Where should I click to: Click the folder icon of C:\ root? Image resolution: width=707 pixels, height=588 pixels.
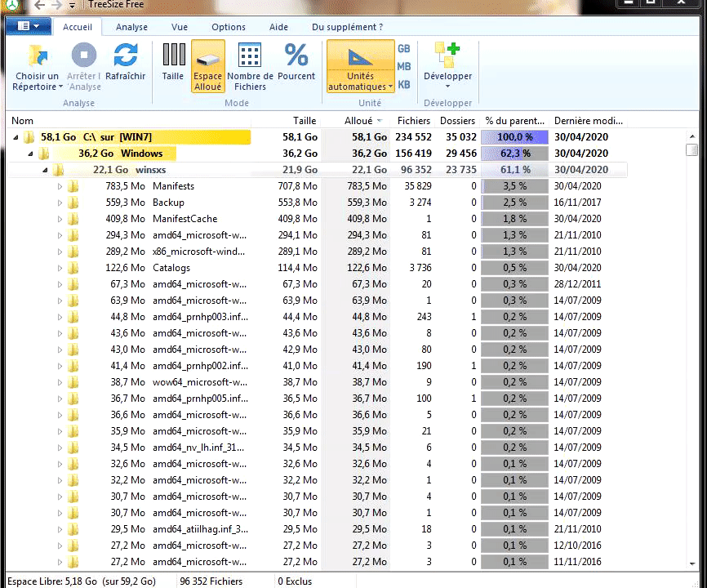coord(29,137)
